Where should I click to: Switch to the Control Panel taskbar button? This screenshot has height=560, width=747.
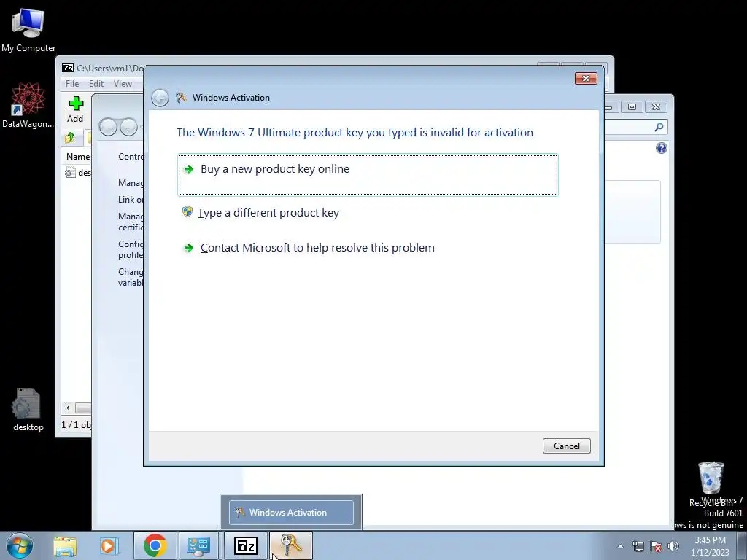pos(199,545)
